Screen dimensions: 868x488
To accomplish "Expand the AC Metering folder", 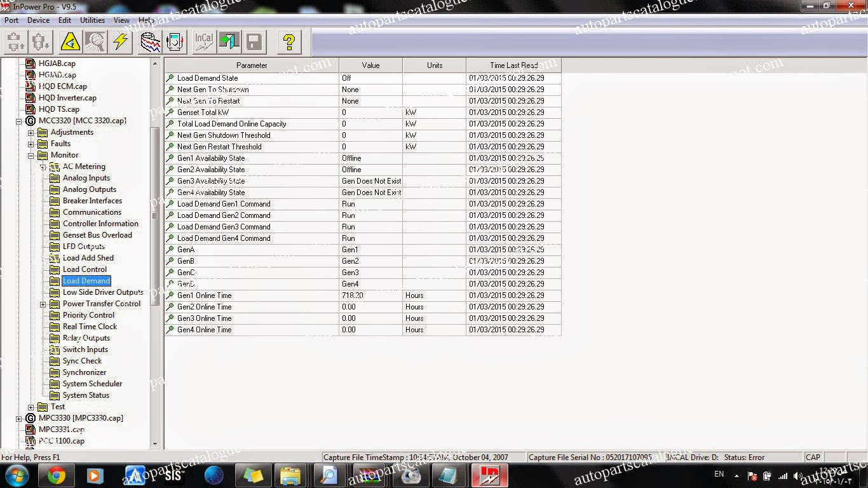I will (x=43, y=166).
